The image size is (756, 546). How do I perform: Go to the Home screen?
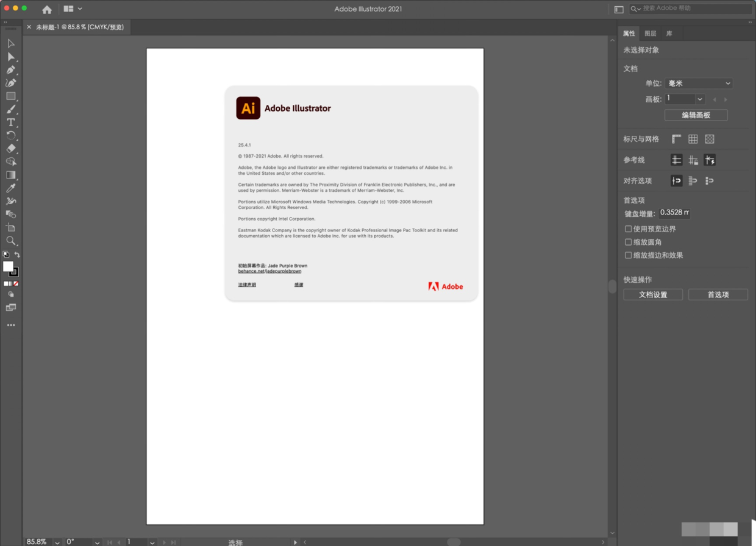point(47,9)
